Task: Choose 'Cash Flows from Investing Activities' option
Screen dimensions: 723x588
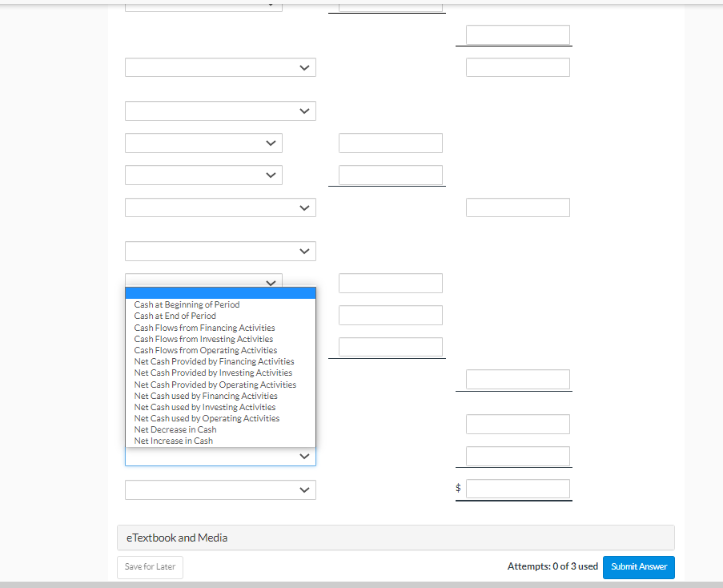Action: [220, 339]
